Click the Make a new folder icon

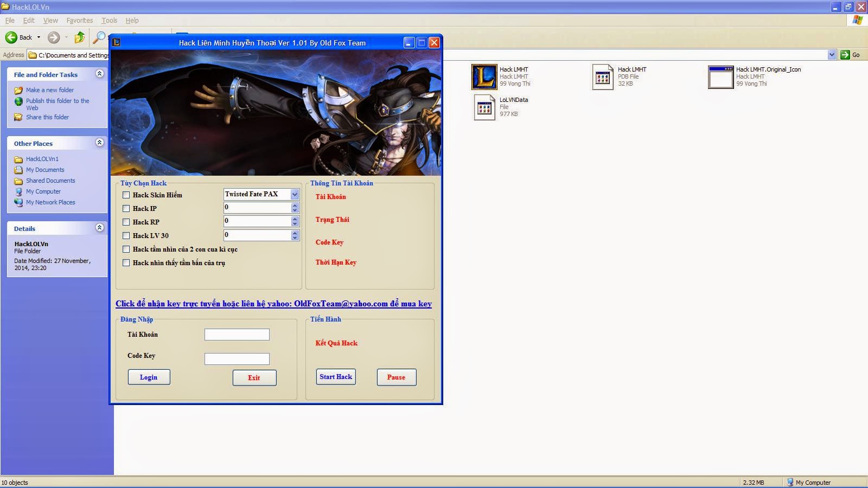pos(18,90)
